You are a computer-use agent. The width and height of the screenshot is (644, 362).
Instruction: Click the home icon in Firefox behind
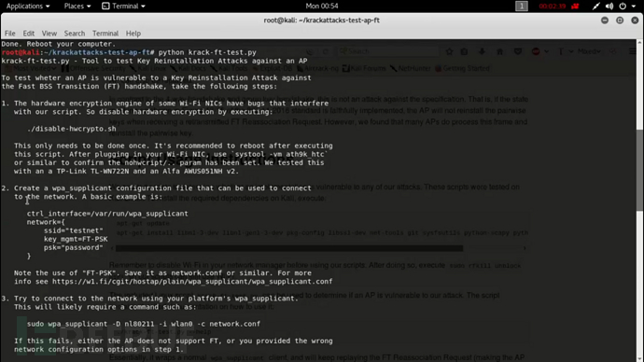(499, 51)
